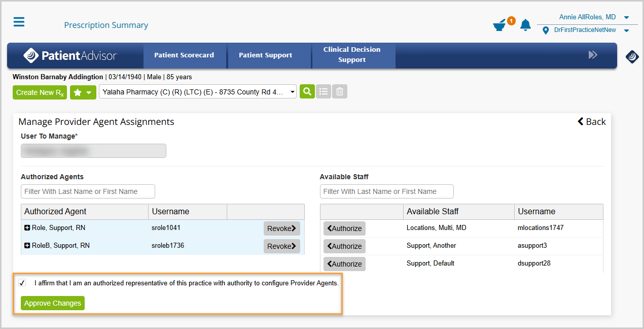Click username asupport3
Viewport: 644px width, 329px height.
[533, 246]
